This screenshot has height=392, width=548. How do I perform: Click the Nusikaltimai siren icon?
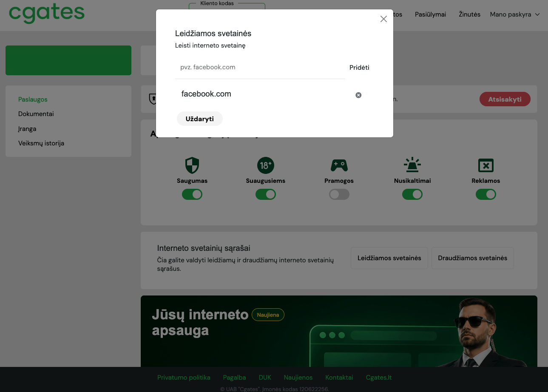tap(412, 165)
